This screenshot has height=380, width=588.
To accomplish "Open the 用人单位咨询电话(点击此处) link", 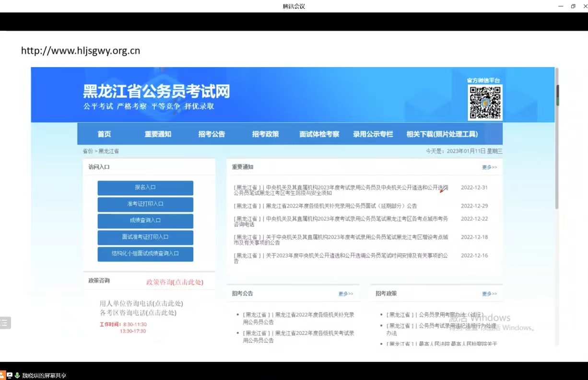I will coord(141,303).
